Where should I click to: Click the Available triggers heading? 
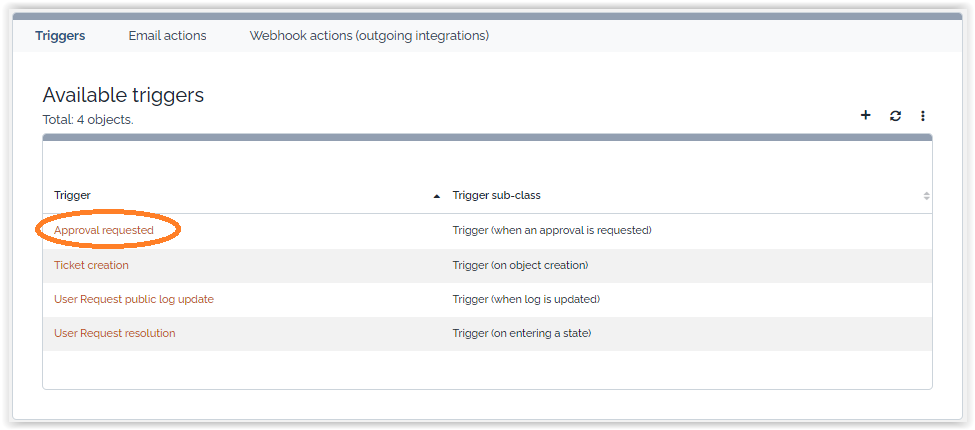[x=123, y=95]
